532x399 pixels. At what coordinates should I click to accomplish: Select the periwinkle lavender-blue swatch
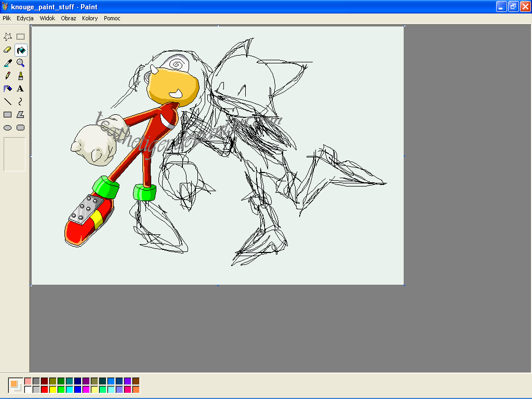[x=119, y=390]
